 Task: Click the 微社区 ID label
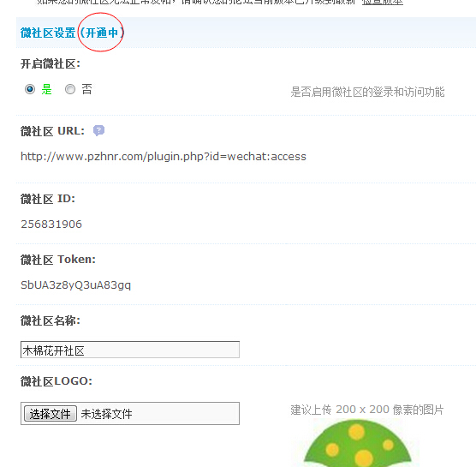click(x=48, y=199)
